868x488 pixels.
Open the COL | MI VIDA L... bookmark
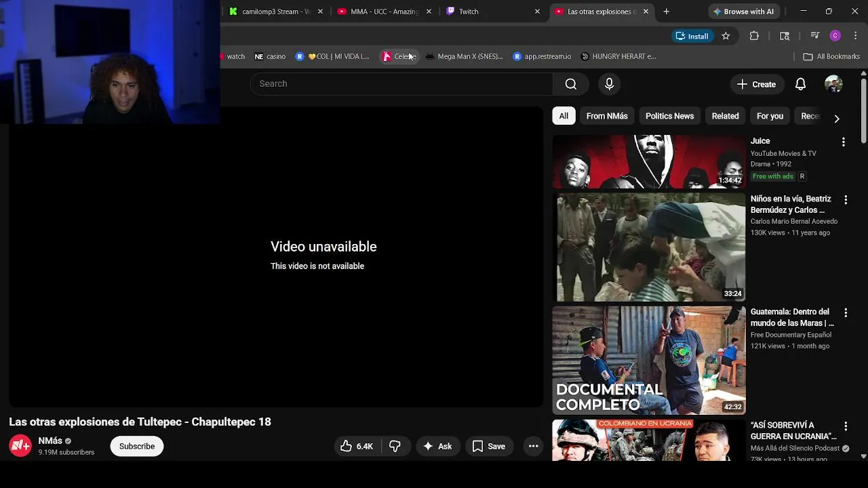pyautogui.click(x=332, y=56)
